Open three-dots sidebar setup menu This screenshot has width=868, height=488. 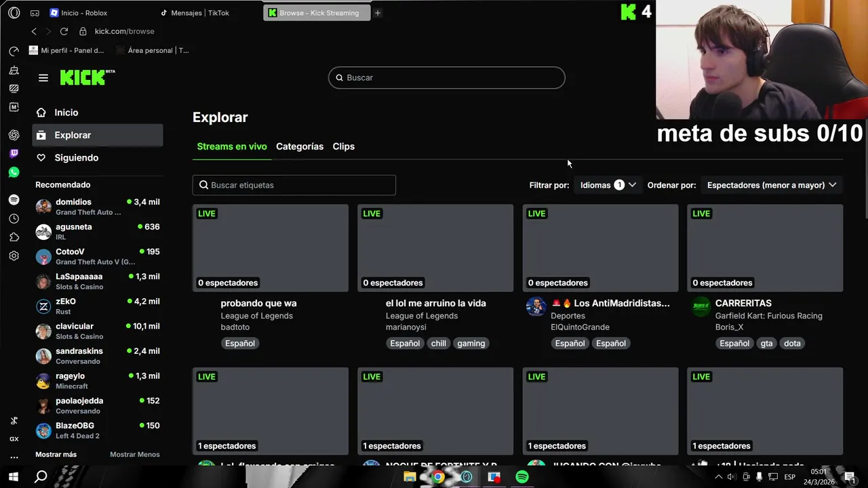[14, 457]
